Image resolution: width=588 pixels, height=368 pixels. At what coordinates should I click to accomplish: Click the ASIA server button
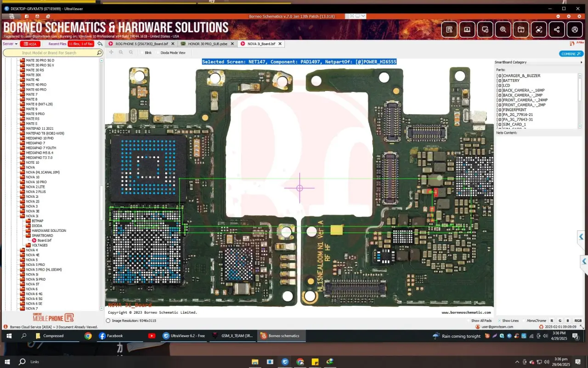30,44
